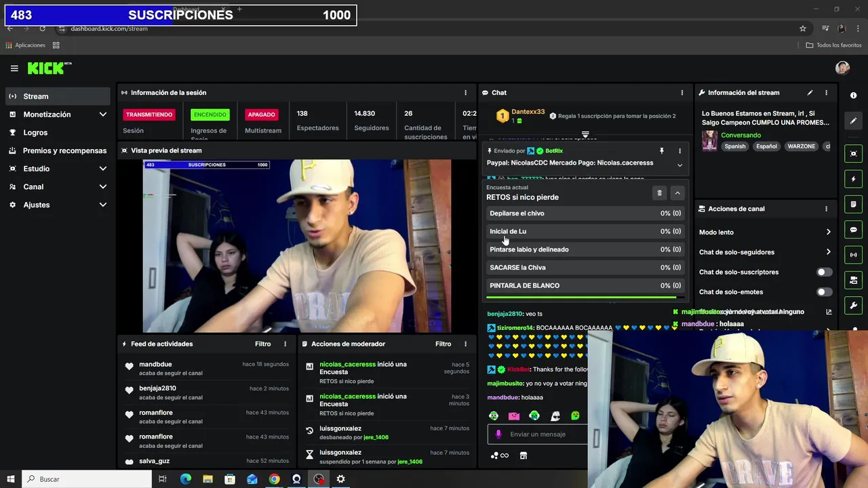The image size is (868, 488).
Task: Click the Kick logo
Action: coord(49,68)
